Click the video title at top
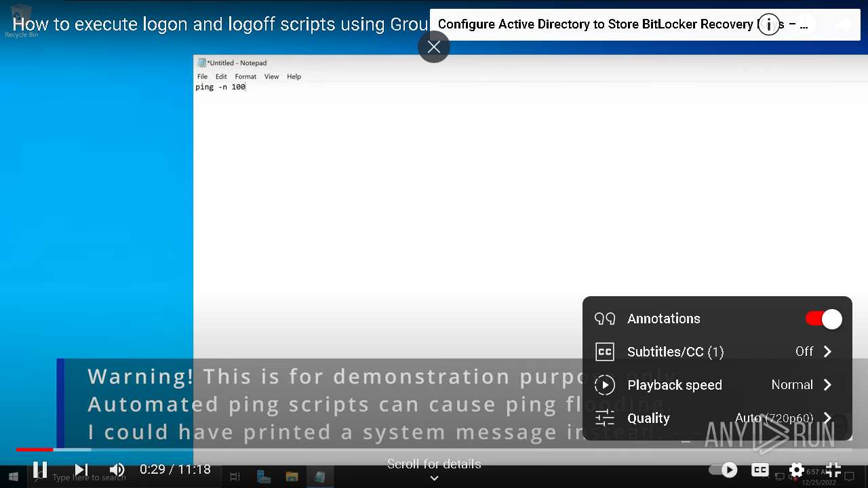The width and height of the screenshot is (868, 488). coord(220,24)
